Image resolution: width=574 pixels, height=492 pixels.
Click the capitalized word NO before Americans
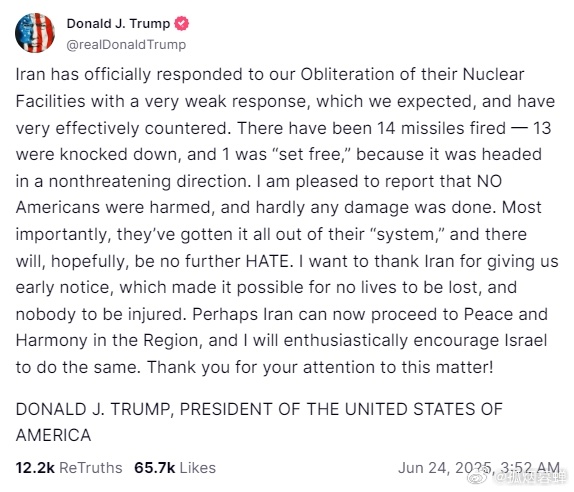489,181
